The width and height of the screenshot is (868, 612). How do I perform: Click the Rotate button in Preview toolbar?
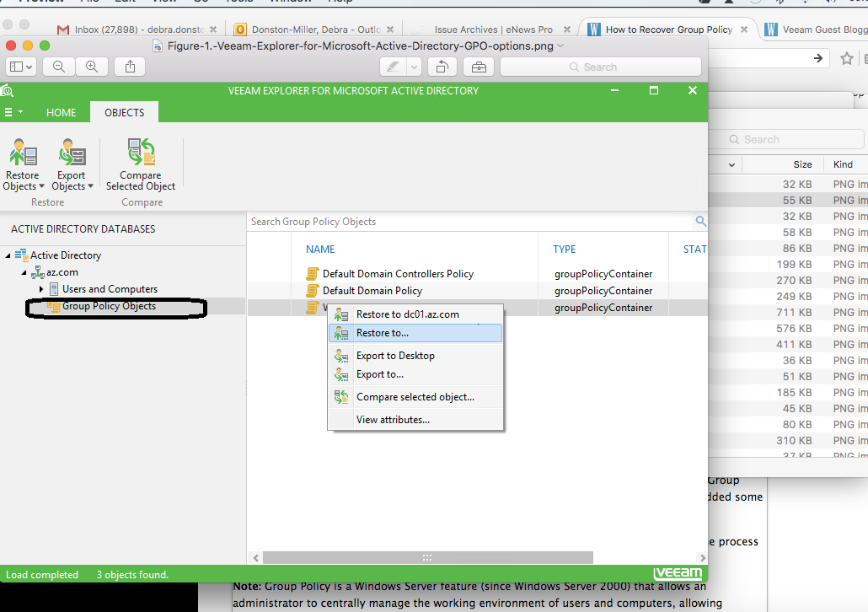[x=442, y=67]
